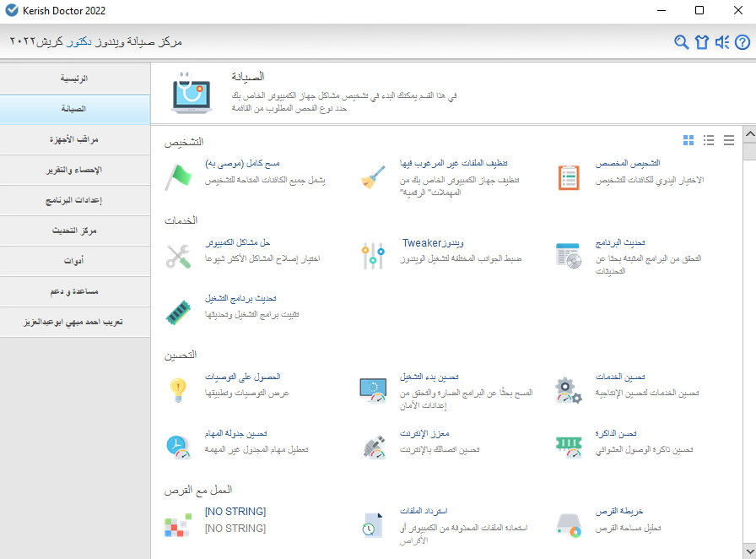Open استرداد الملفات link
The width and height of the screenshot is (756, 559).
[x=424, y=511]
